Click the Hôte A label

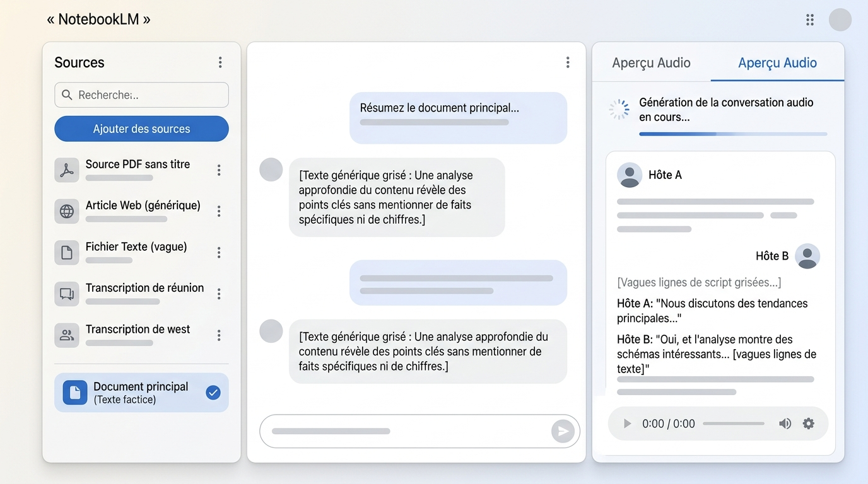(x=665, y=175)
